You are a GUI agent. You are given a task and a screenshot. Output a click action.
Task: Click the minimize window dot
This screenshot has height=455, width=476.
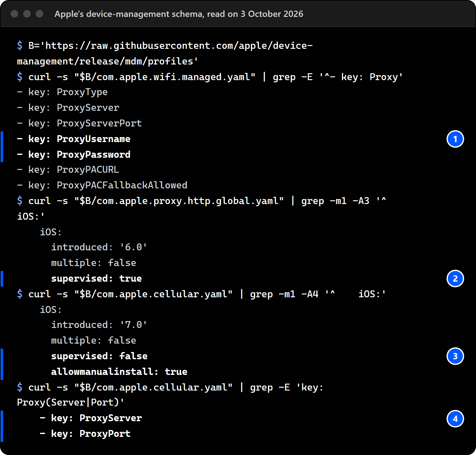tap(27, 14)
